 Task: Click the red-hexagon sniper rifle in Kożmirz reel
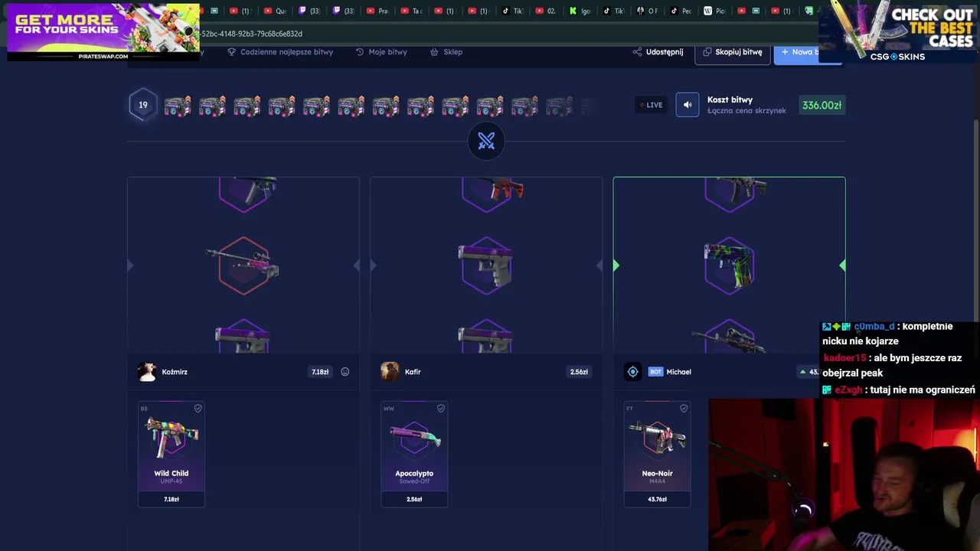click(243, 266)
